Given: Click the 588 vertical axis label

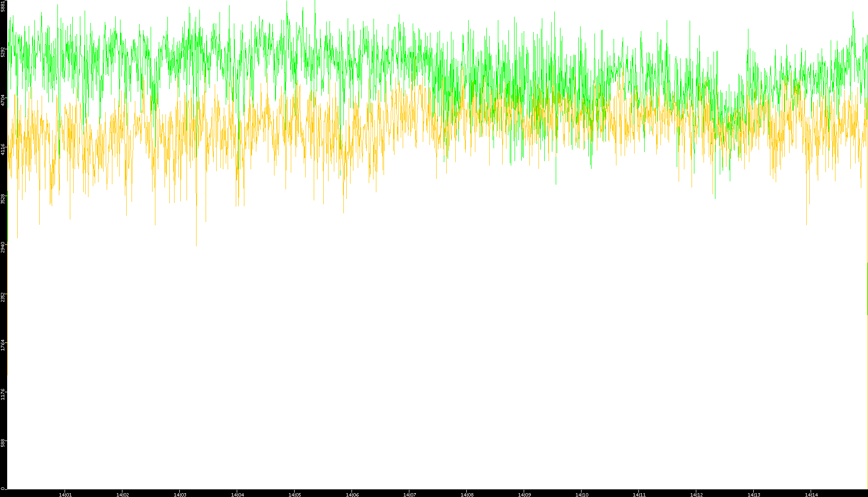Looking at the screenshot, I should pyautogui.click(x=3, y=443).
